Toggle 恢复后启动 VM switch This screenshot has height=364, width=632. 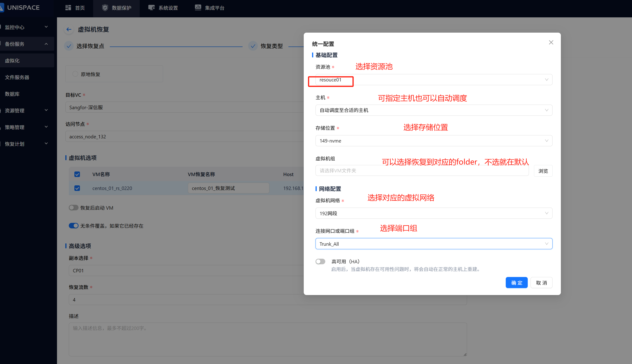[x=74, y=208]
